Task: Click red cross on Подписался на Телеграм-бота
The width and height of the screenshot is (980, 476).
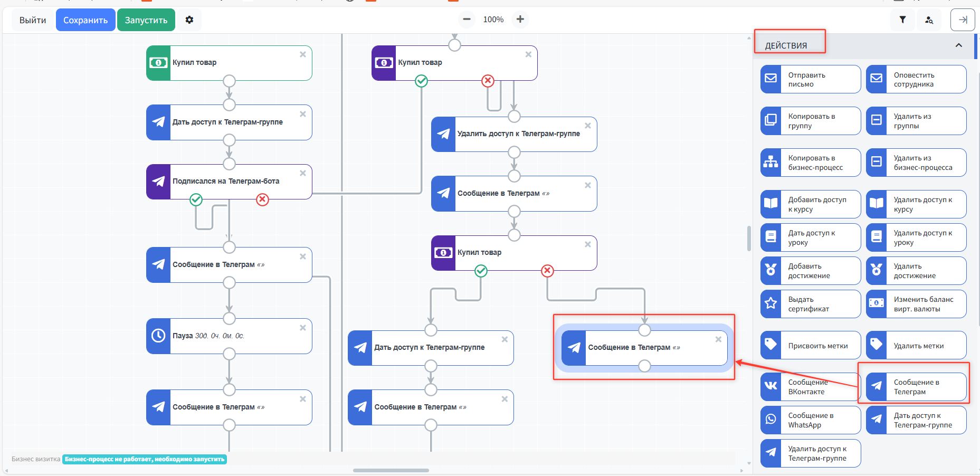Action: coord(262,199)
